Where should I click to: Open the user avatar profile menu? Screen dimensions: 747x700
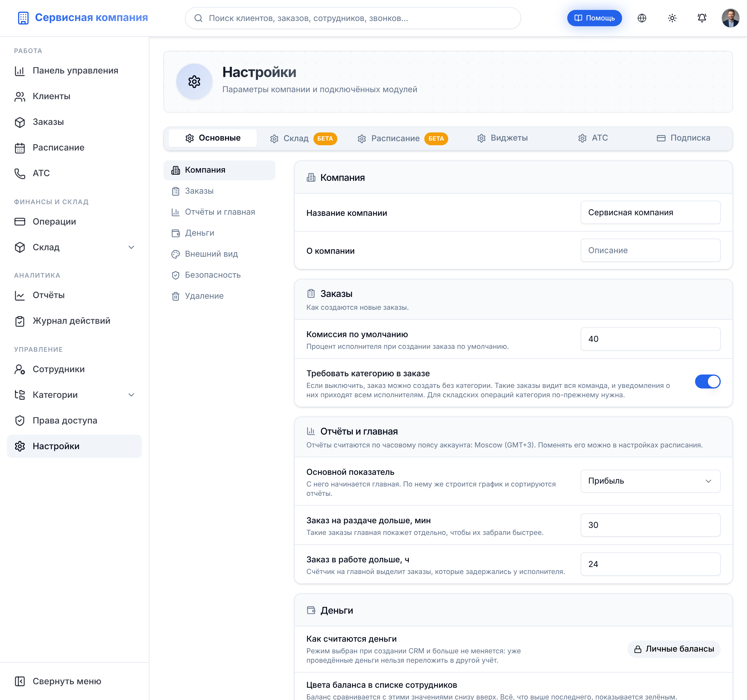730,18
